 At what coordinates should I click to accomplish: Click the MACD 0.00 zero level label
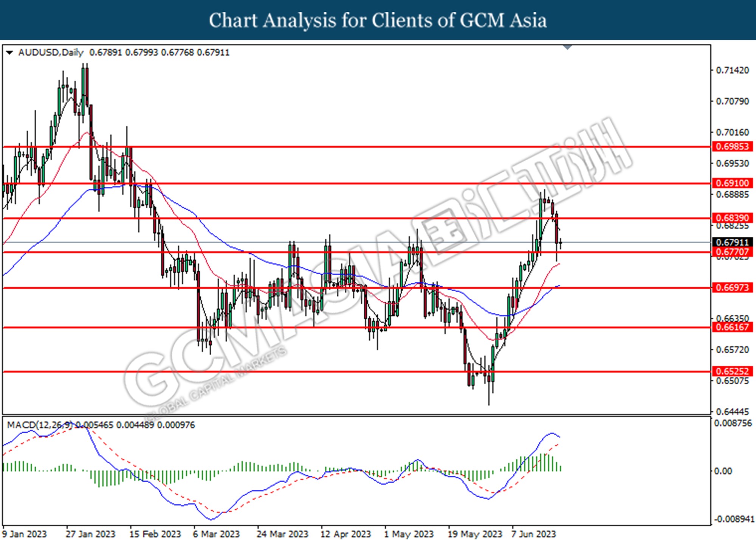[x=723, y=471]
